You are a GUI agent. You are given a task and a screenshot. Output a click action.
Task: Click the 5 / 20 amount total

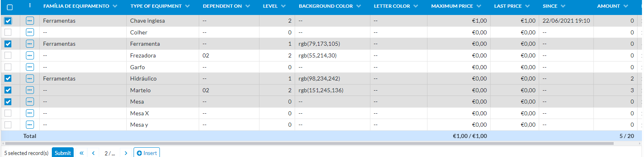pyautogui.click(x=627, y=136)
